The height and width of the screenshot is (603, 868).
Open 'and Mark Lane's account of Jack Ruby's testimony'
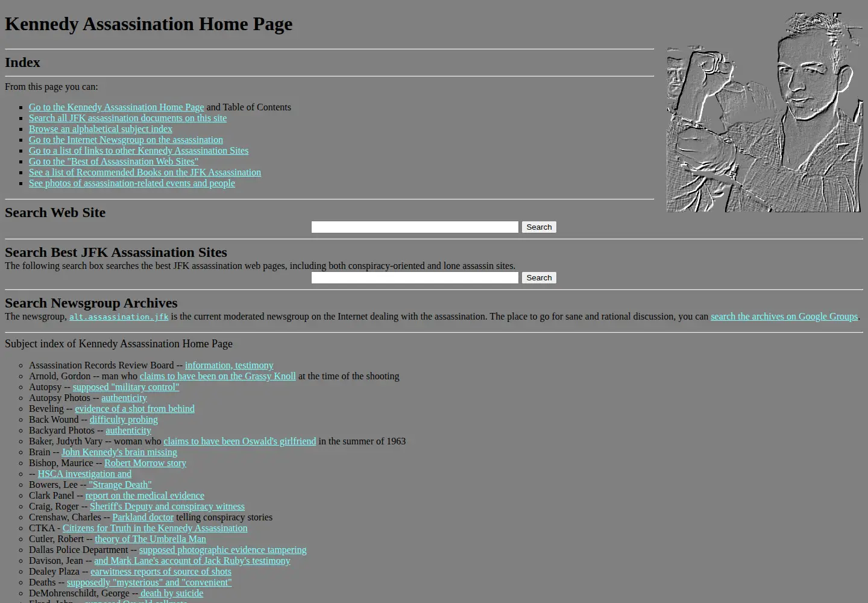pyautogui.click(x=192, y=561)
